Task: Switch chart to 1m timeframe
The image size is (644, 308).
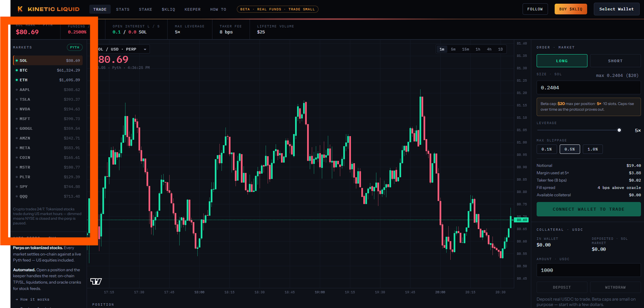Action: click(x=442, y=49)
